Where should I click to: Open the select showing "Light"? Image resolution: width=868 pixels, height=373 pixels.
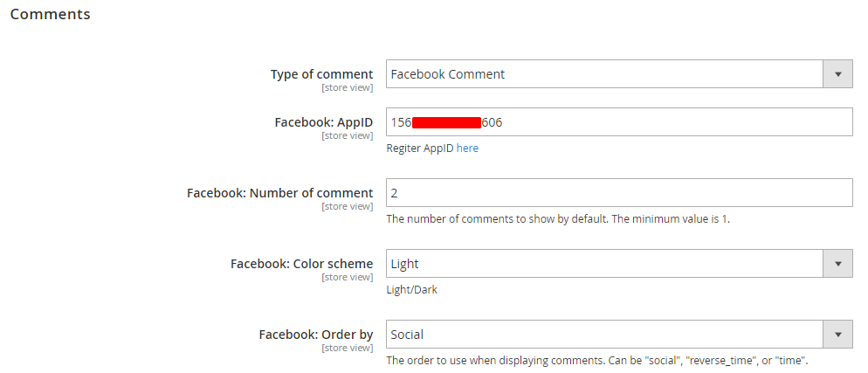click(604, 264)
